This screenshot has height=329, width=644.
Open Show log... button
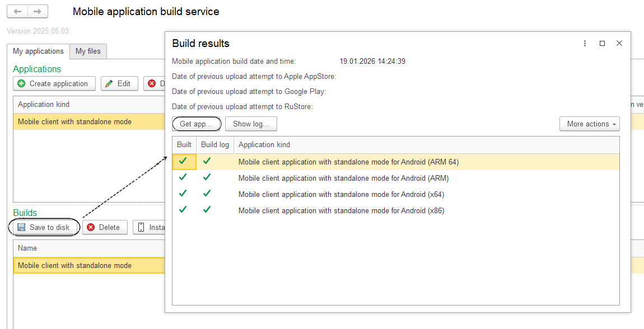(x=251, y=124)
